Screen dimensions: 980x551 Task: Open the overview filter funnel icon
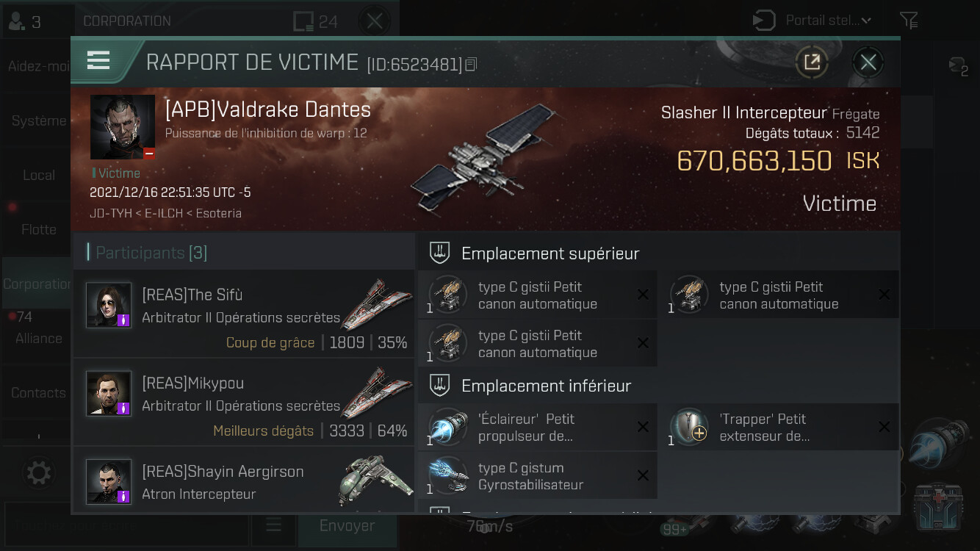tap(909, 21)
